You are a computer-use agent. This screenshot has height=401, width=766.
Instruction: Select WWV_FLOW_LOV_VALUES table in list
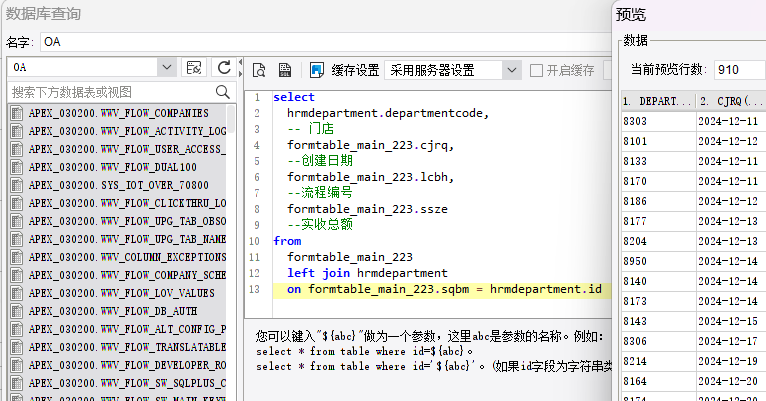tap(120, 293)
